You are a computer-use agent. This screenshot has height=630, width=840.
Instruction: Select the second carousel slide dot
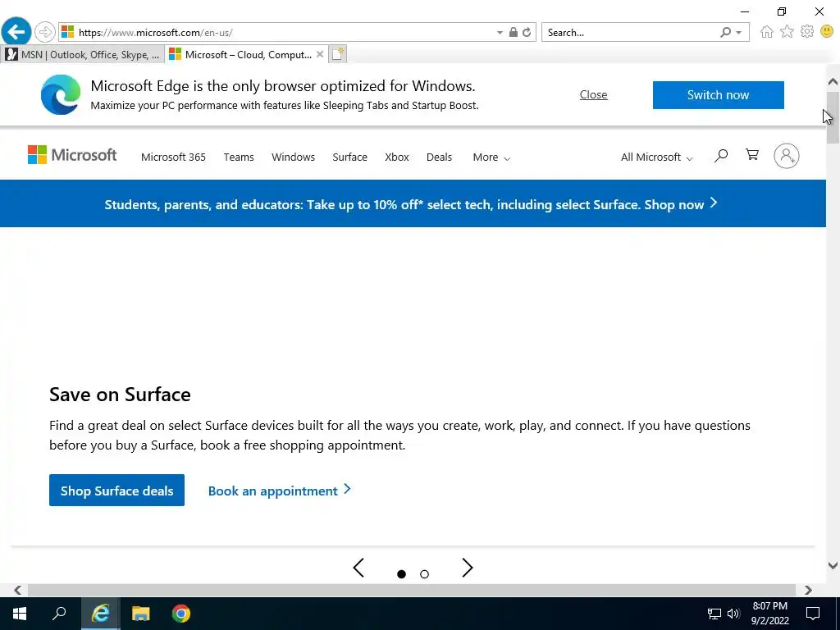[424, 574]
